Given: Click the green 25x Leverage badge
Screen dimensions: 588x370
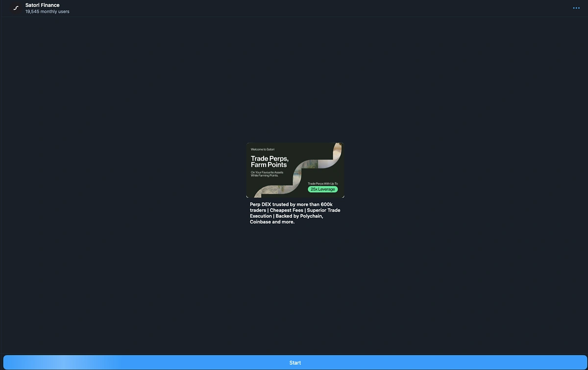Looking at the screenshot, I should (x=322, y=189).
